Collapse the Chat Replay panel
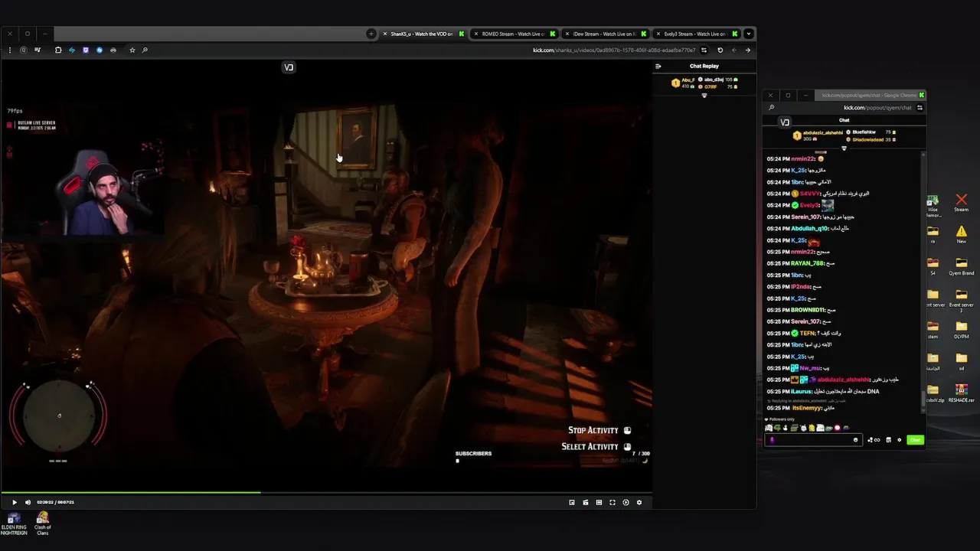 [658, 66]
